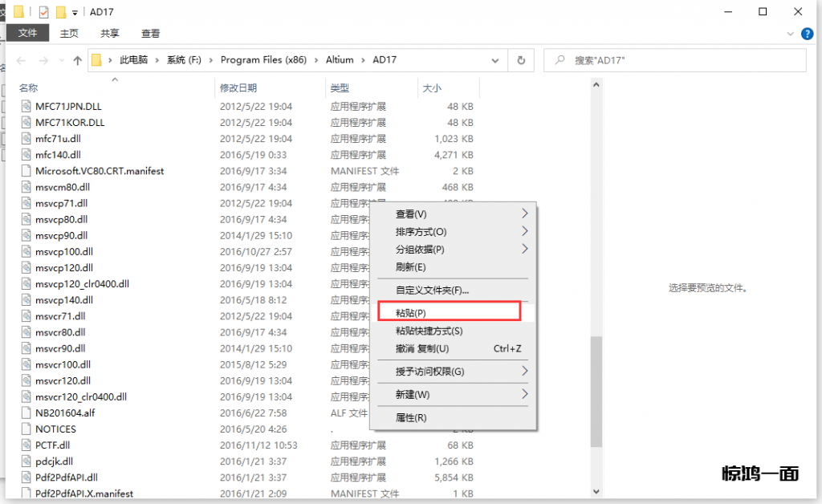Expand the ribbon with the chevron
The height and width of the screenshot is (504, 822).
[x=791, y=33]
